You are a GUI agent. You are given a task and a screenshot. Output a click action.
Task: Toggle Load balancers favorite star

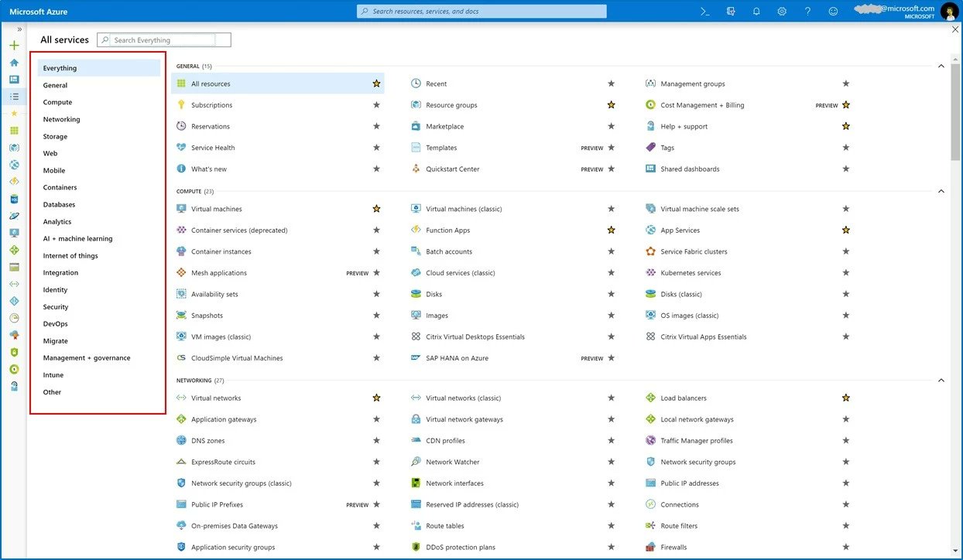(845, 398)
